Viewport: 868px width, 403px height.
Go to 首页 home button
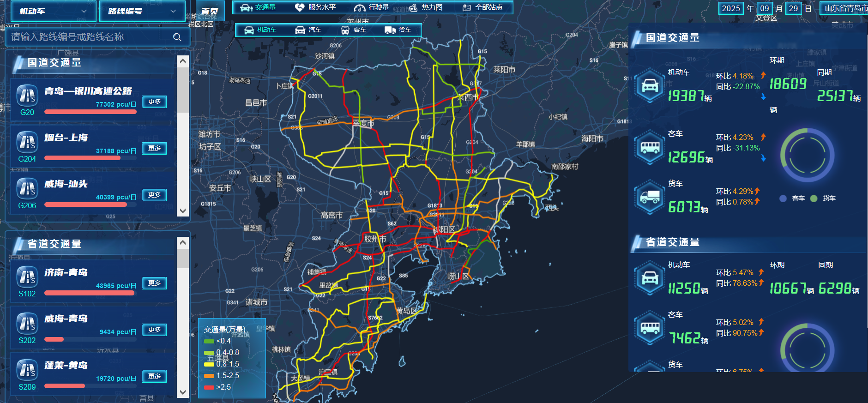210,11
